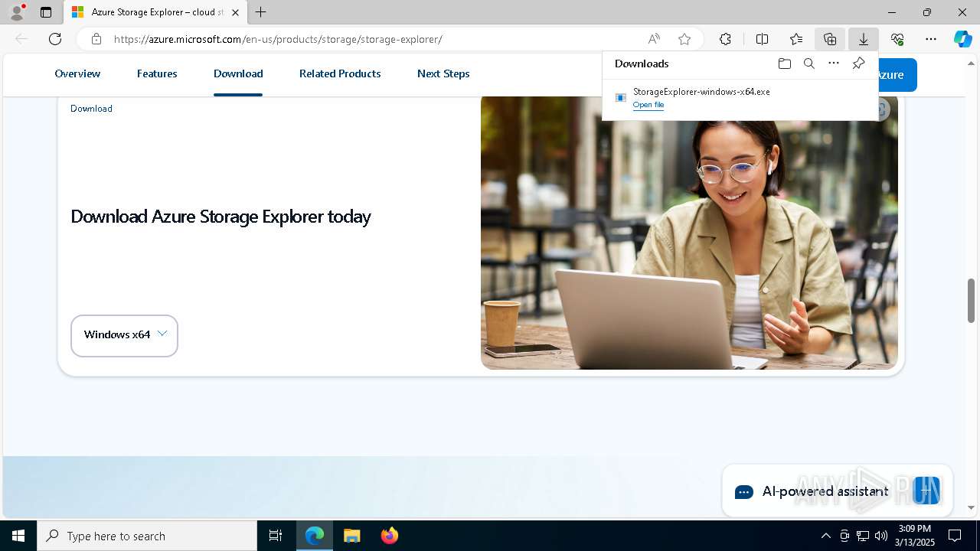Image resolution: width=980 pixels, height=551 pixels.
Task: Search downloads with magnifier icon
Action: [x=808, y=64]
